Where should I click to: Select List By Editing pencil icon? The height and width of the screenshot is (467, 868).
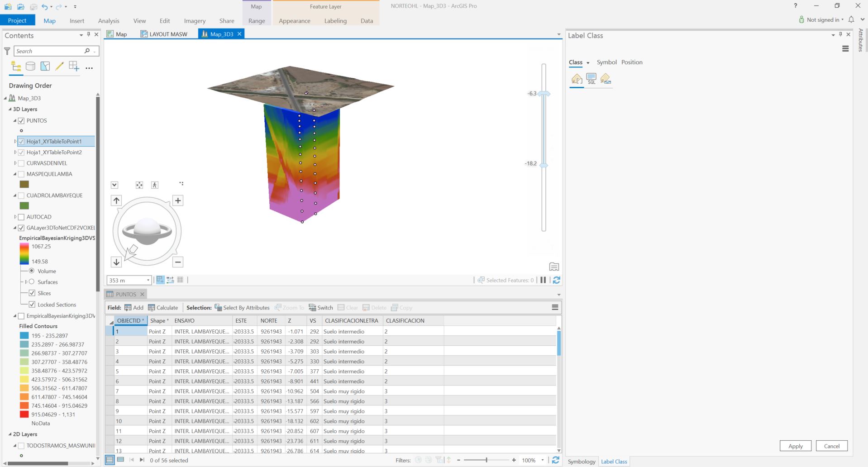point(59,67)
